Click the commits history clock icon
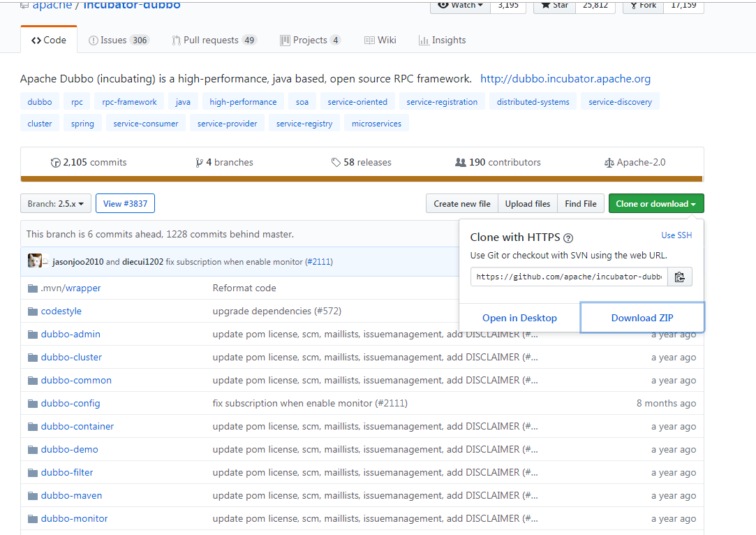756x535 pixels. (x=55, y=163)
